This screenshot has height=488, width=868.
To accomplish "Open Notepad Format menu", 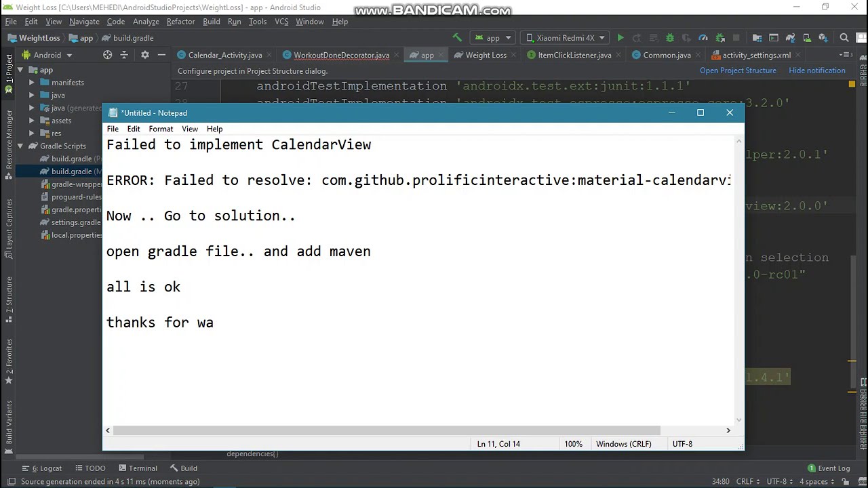I will click(x=161, y=129).
